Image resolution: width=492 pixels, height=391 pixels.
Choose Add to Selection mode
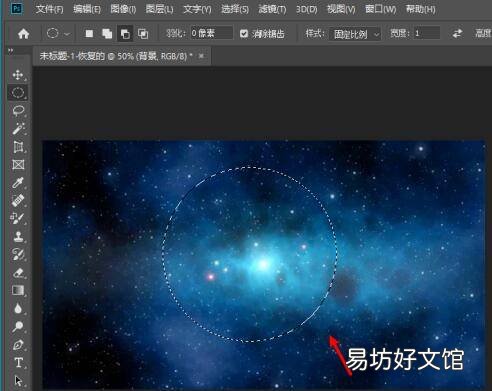107,34
